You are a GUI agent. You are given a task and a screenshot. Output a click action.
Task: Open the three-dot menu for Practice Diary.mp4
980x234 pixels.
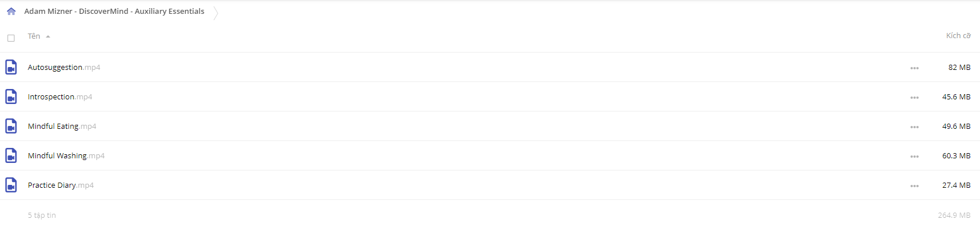click(x=915, y=186)
